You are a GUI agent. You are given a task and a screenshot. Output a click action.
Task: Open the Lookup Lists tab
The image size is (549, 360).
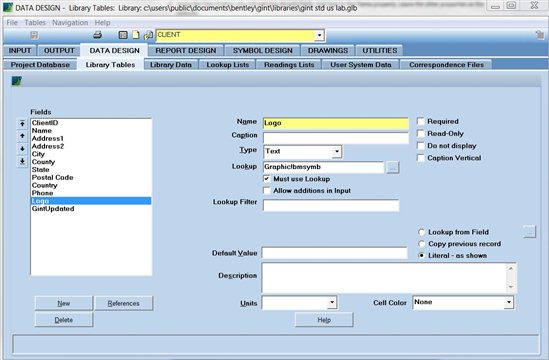(228, 65)
